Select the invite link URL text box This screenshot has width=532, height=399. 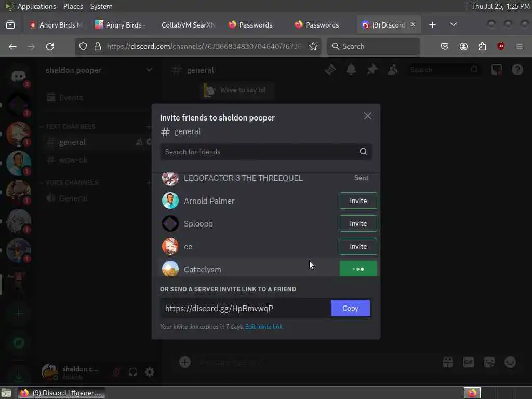click(245, 308)
